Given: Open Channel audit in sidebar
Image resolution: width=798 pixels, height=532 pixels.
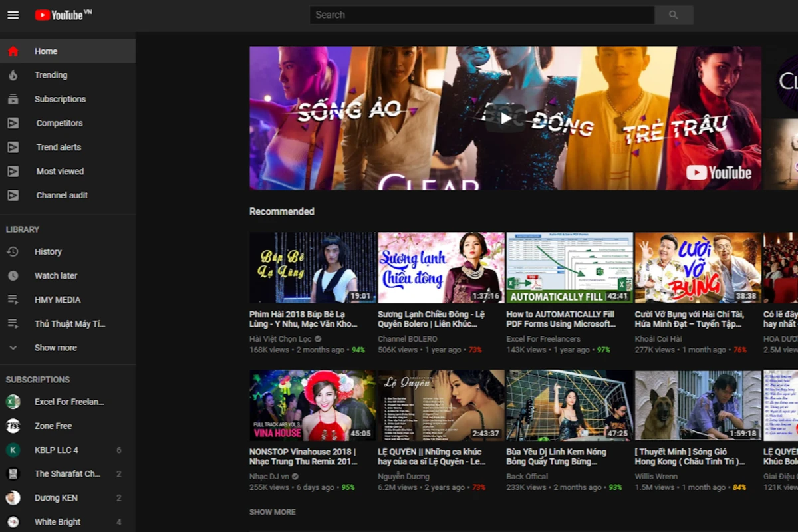Looking at the screenshot, I should 68,195.
